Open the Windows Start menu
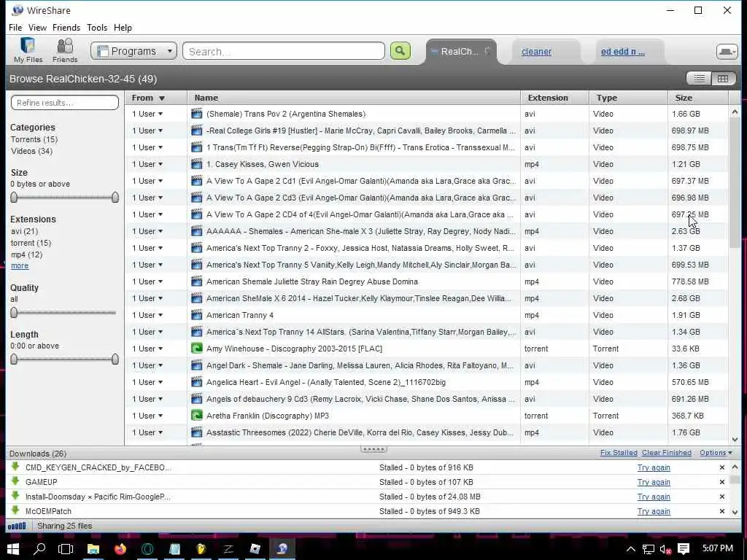747x560 pixels. [13, 548]
